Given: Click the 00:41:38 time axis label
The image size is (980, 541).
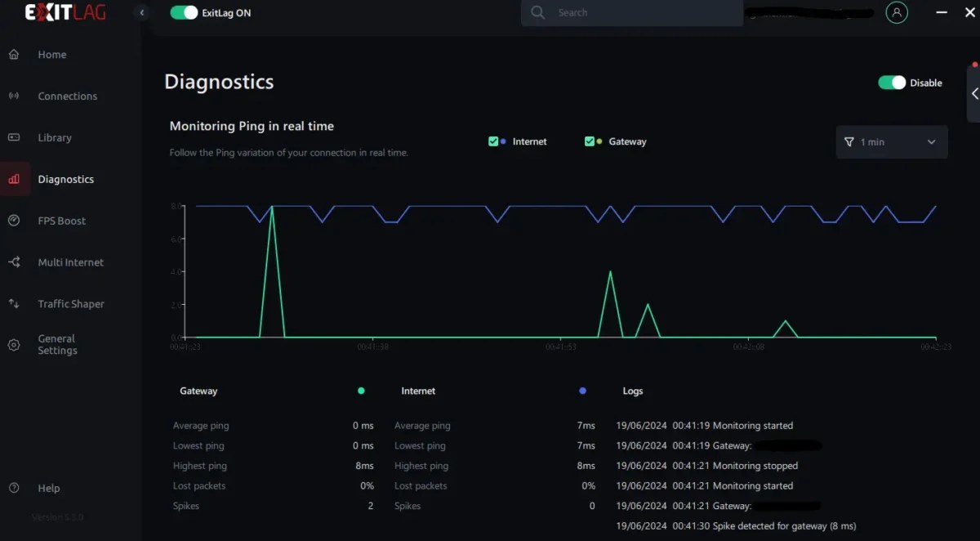Looking at the screenshot, I should pyautogui.click(x=372, y=347).
